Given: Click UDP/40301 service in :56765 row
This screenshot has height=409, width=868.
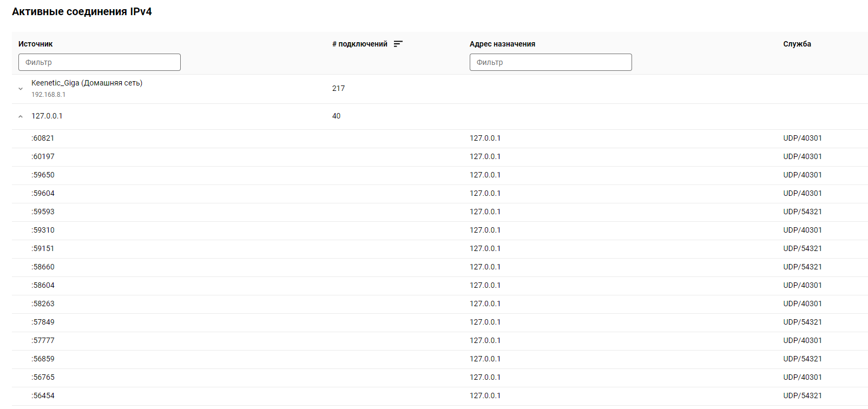Looking at the screenshot, I should pos(803,377).
